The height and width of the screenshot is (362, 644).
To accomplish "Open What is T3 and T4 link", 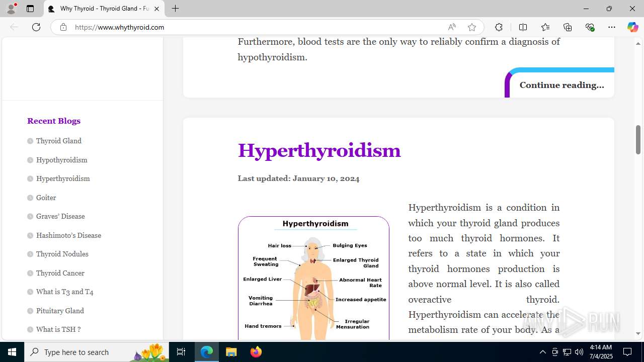I will click(64, 292).
